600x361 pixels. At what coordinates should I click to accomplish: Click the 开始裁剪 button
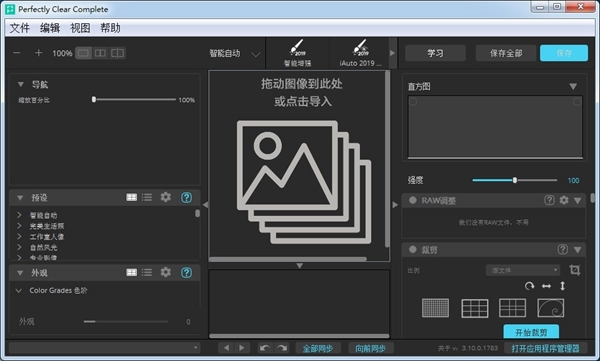pyautogui.click(x=531, y=332)
